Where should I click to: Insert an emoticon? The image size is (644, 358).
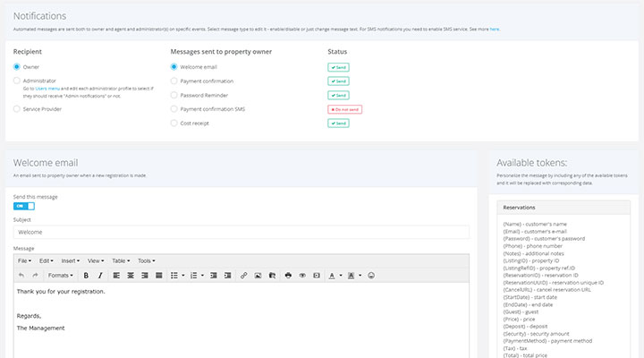pyautogui.click(x=371, y=276)
